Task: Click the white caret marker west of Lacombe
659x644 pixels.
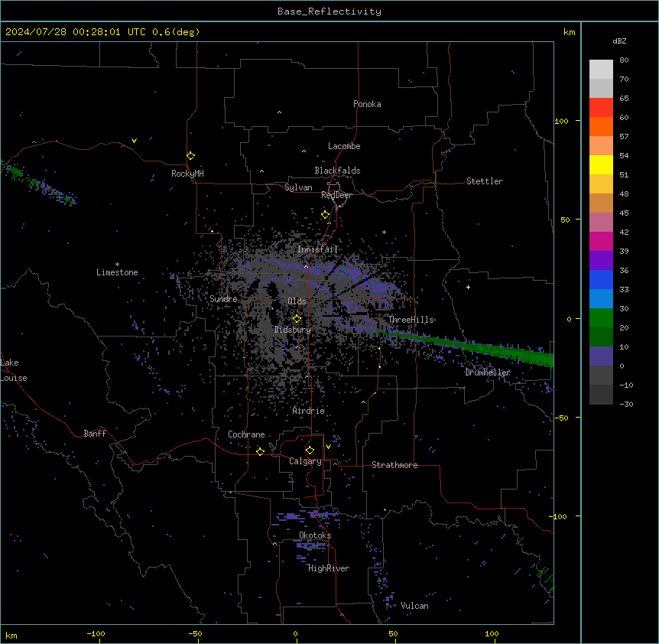Action: (x=304, y=151)
